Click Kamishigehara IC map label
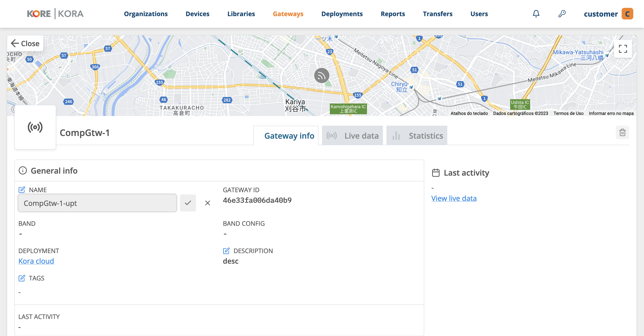The height and width of the screenshot is (336, 644). (348, 109)
